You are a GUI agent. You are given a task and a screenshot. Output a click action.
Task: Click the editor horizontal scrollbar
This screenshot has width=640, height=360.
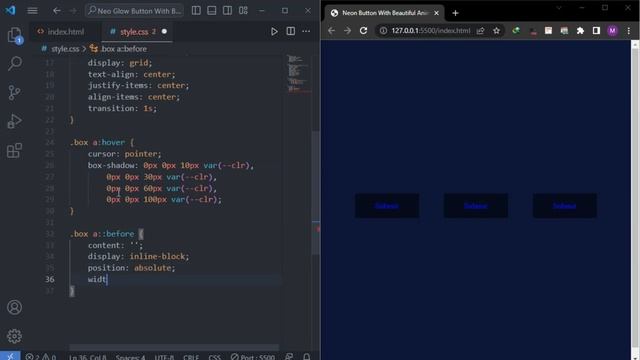[x=174, y=347]
